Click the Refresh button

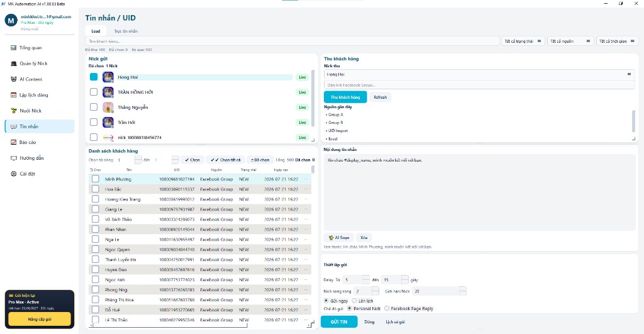[x=380, y=97]
